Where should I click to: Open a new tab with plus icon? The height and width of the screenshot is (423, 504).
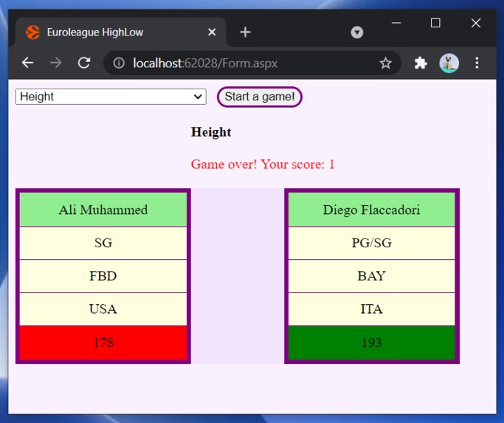245,32
